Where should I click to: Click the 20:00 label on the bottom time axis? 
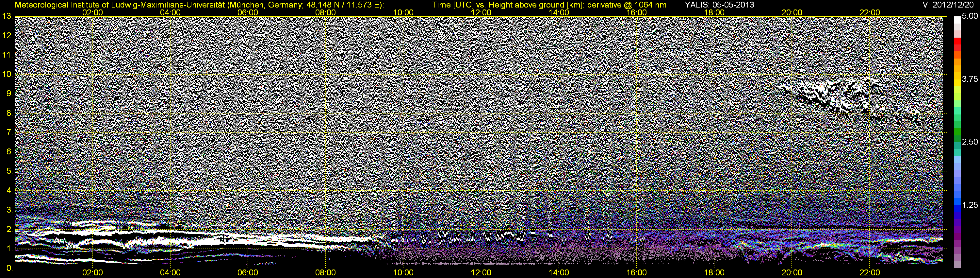792,273
